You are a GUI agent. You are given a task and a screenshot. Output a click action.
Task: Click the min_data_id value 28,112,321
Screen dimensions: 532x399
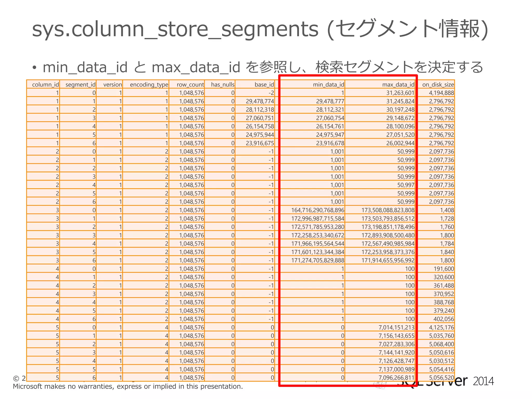click(330, 110)
